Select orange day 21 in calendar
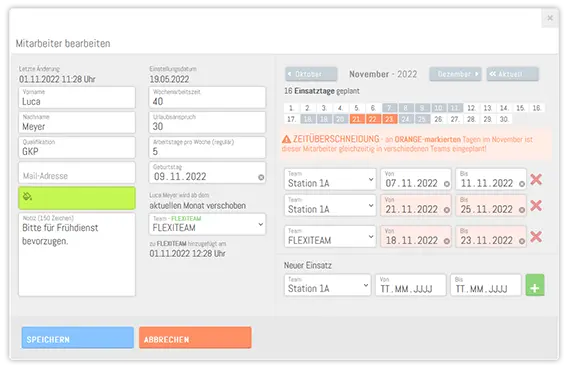Image resolution: width=568 pixels, height=368 pixels. (x=357, y=119)
